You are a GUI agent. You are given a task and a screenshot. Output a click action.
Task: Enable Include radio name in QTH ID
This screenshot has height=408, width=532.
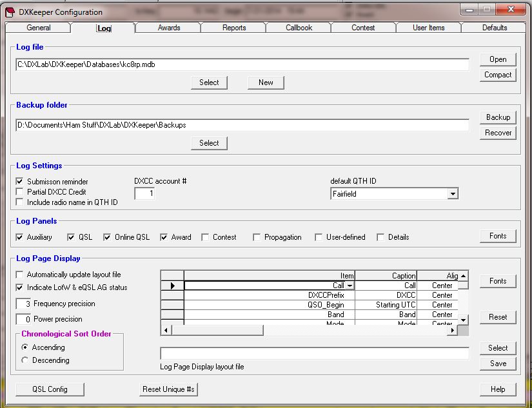(20, 202)
